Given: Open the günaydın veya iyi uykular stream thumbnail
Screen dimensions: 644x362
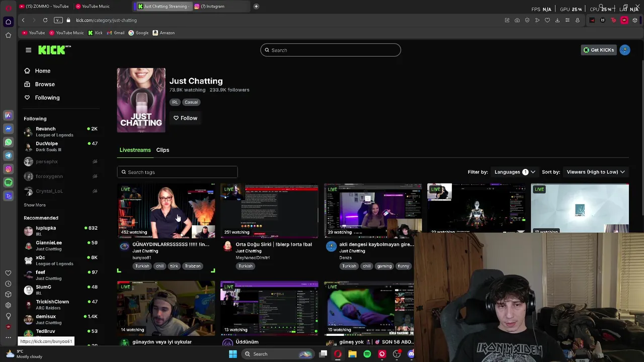Looking at the screenshot, I should click(166, 308).
